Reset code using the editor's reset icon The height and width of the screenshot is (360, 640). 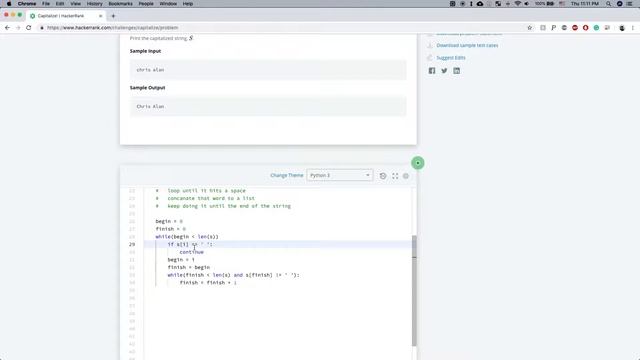tap(383, 176)
